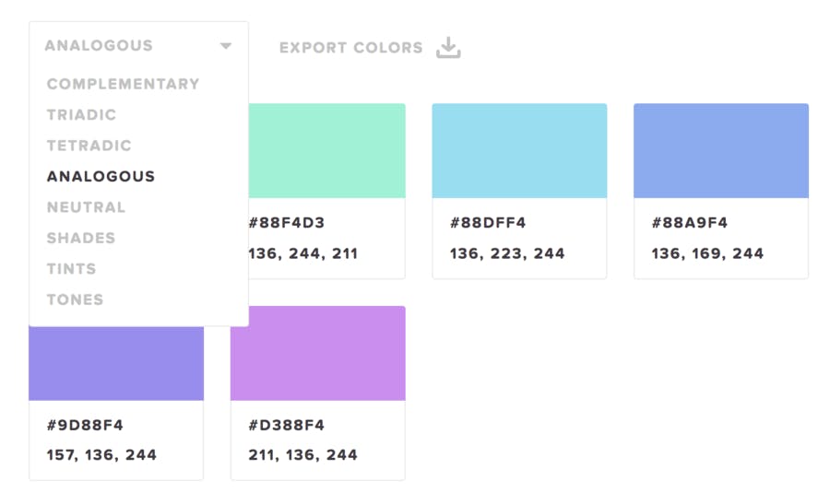Choose Tones at the list bottom
Image resolution: width=830 pixels, height=504 pixels.
tap(76, 299)
